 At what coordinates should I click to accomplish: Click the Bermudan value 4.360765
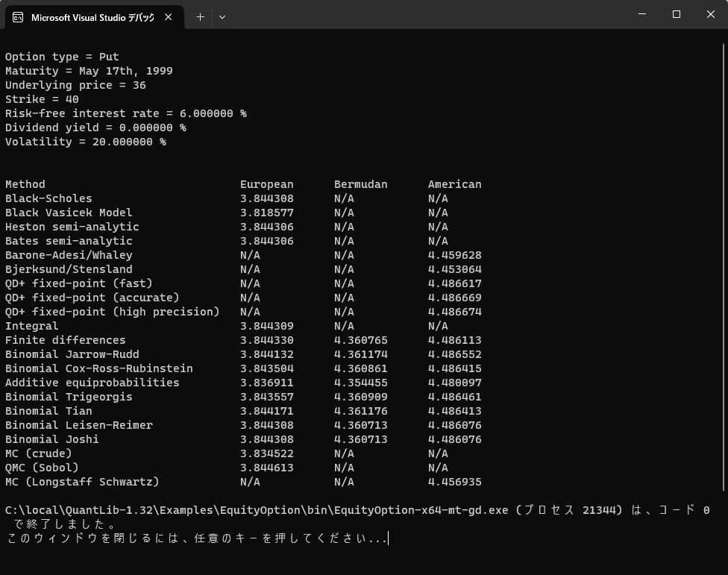[361, 340]
